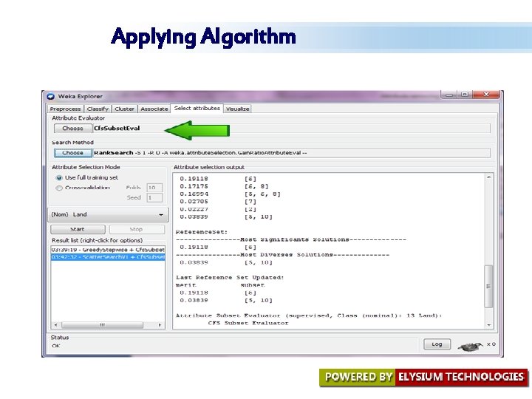Screen dimensions: 532x399
Task: Click the 'Most Significants Solutions' heading line
Action: (x=291, y=239)
